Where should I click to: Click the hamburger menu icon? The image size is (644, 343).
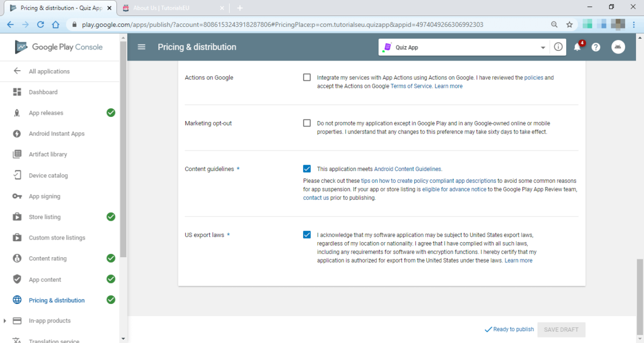pyautogui.click(x=142, y=47)
